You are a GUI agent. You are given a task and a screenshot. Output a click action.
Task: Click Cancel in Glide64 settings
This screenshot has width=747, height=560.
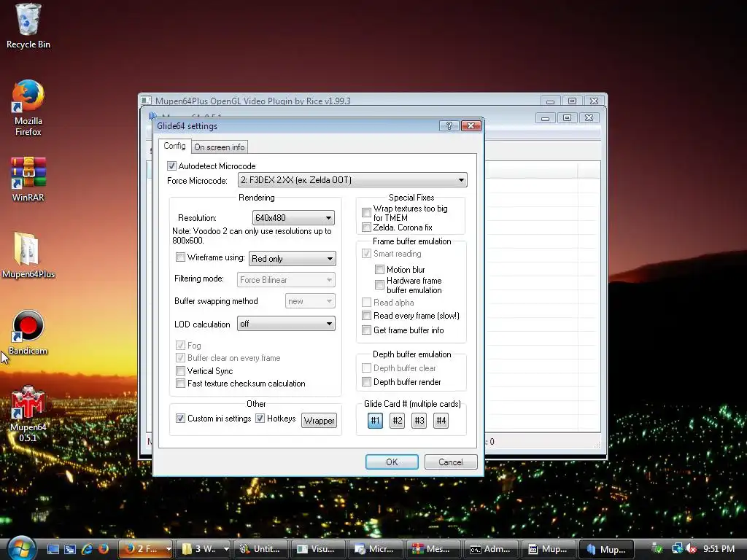451,462
